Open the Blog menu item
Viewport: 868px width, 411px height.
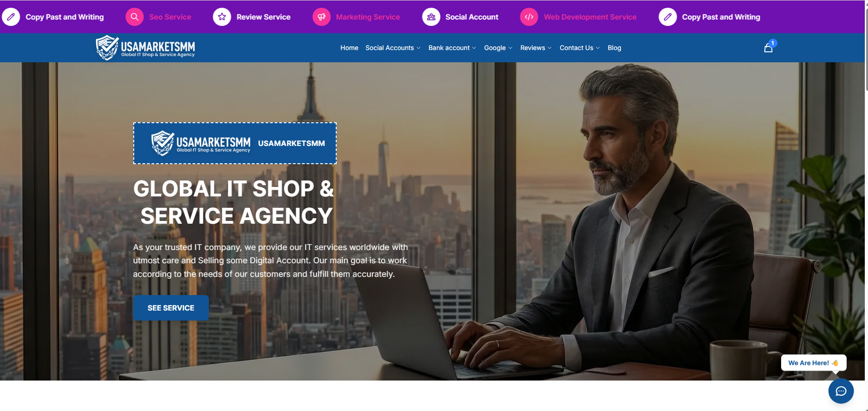coord(614,48)
